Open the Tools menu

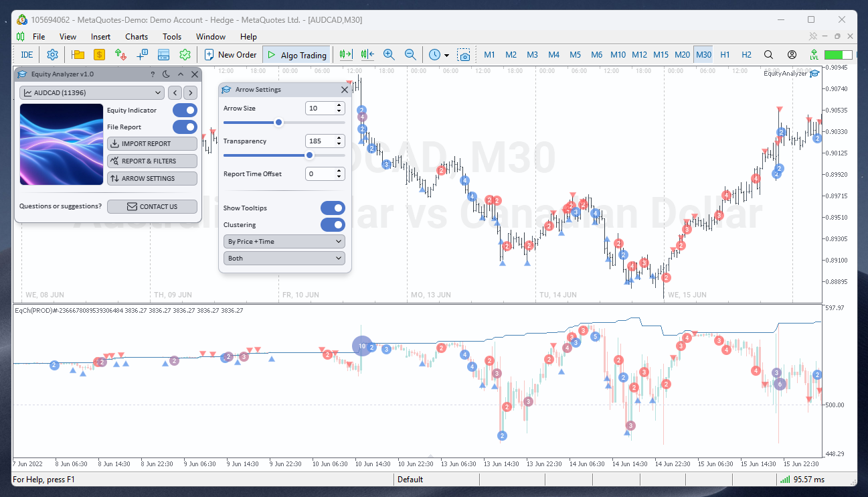coord(172,37)
